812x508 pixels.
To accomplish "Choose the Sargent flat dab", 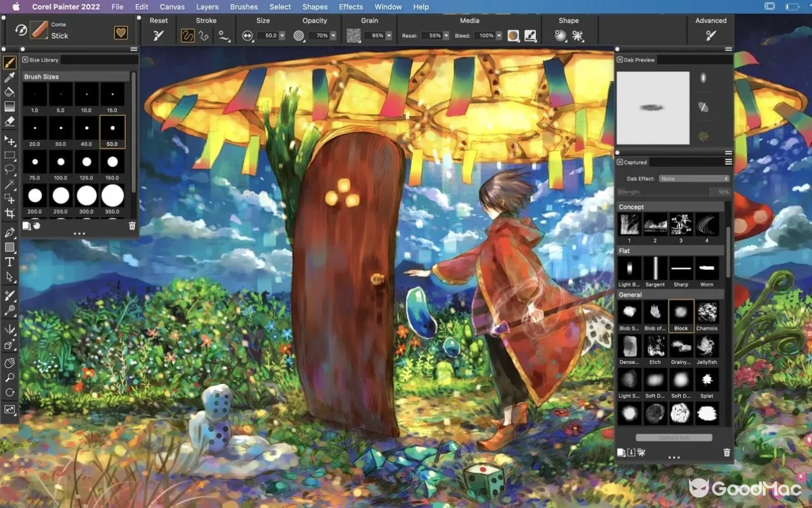I will click(655, 272).
